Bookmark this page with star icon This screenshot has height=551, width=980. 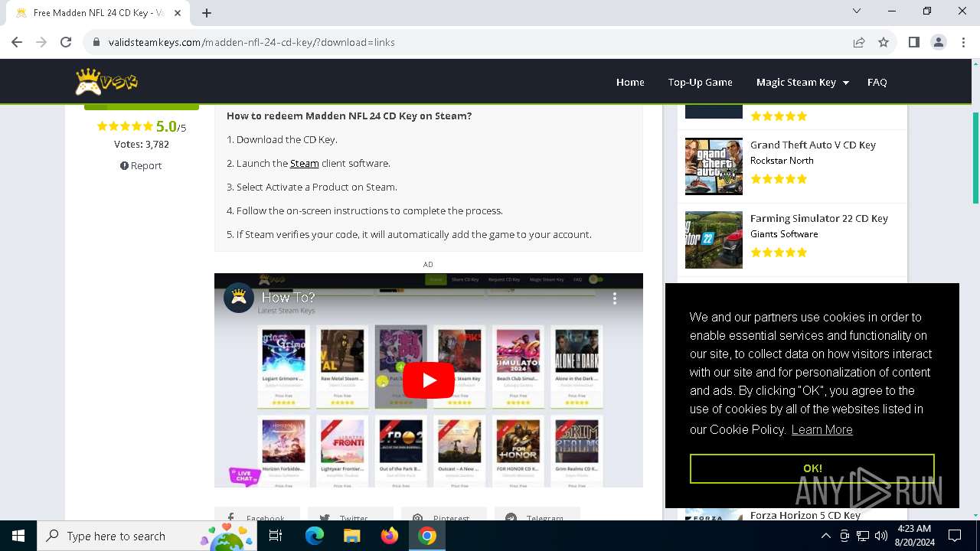(x=884, y=42)
